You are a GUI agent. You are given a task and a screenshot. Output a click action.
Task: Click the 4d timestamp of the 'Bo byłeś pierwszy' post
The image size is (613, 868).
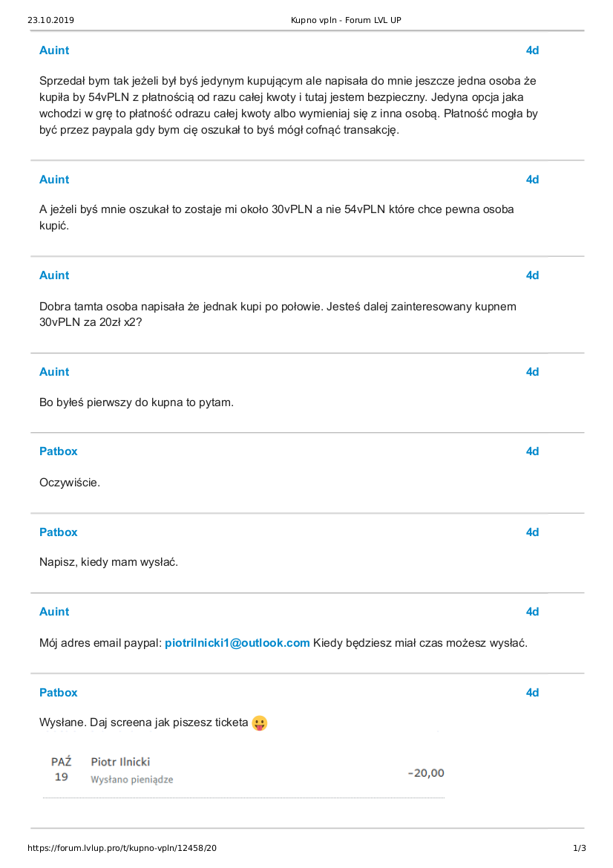point(532,372)
